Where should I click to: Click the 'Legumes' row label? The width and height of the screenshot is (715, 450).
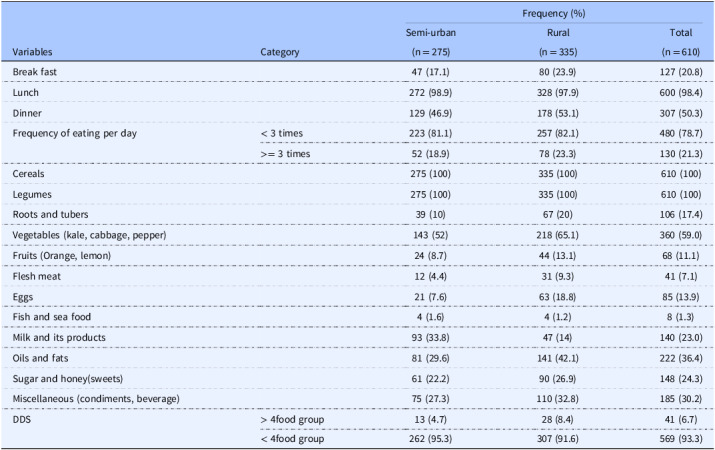tap(32, 195)
